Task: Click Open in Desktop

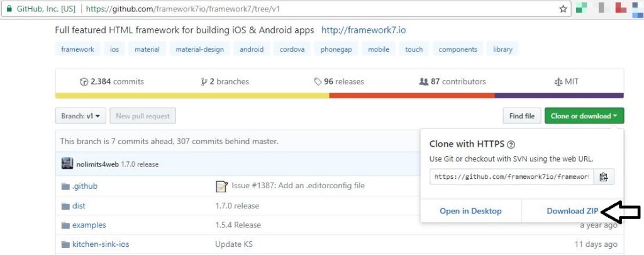Action: coord(470,211)
